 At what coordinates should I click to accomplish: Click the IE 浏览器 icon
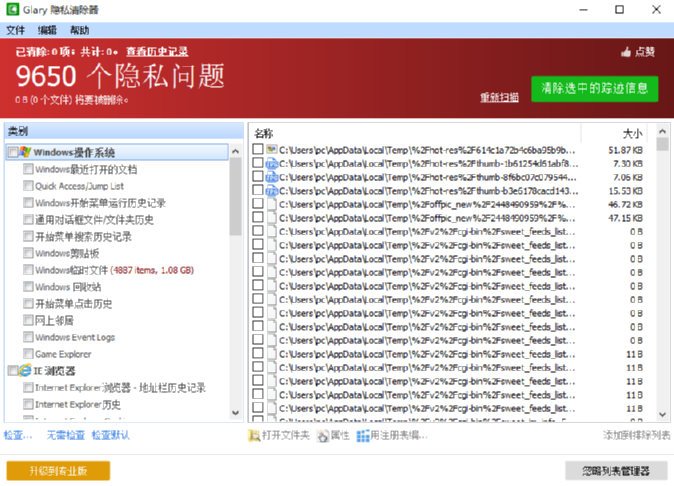(x=25, y=370)
